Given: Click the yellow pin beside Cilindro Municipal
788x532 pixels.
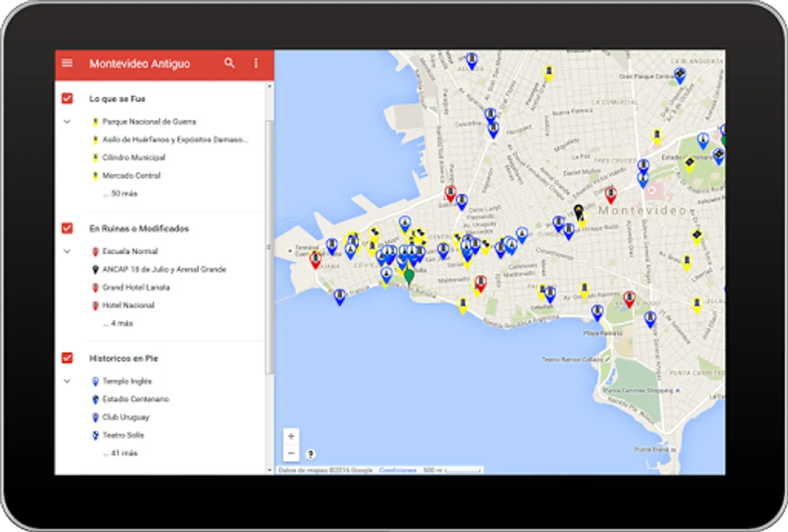Looking at the screenshot, I should pyautogui.click(x=95, y=158).
